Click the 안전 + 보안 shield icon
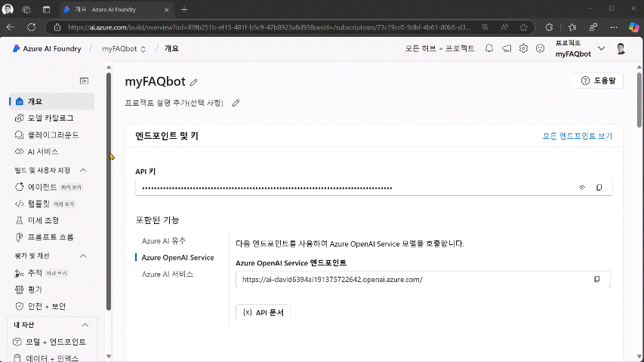This screenshot has height=362, width=644. pos(20,306)
